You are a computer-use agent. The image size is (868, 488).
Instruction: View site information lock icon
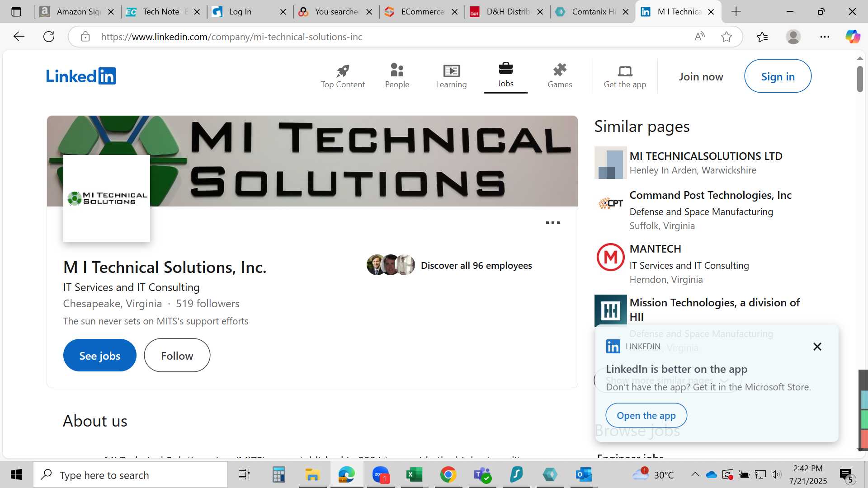click(x=85, y=37)
